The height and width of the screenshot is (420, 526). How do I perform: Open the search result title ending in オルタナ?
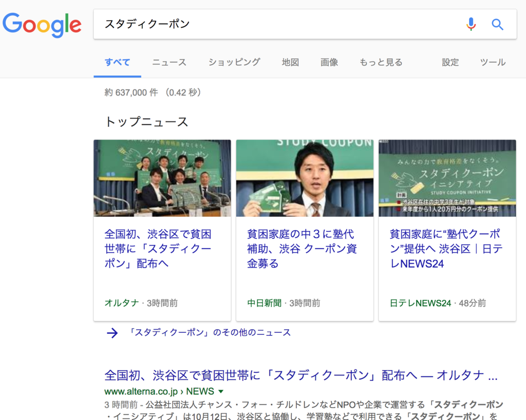click(301, 375)
